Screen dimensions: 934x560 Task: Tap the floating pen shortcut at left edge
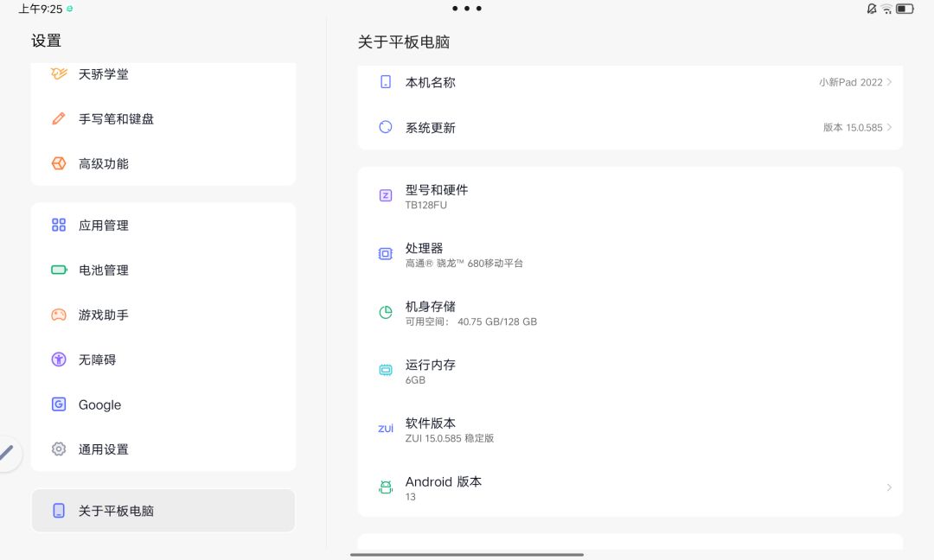7,454
